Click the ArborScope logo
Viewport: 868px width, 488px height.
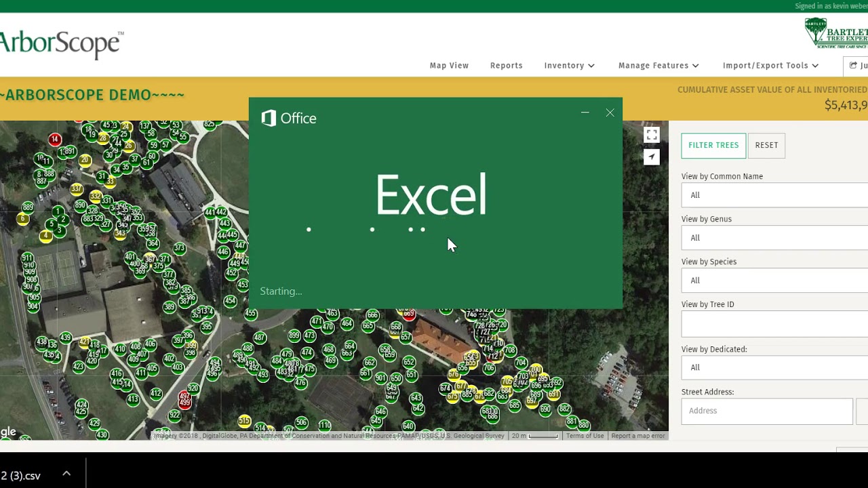pos(62,43)
